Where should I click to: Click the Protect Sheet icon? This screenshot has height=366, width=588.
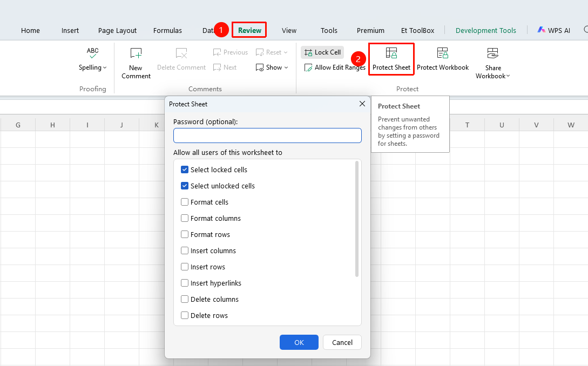click(x=391, y=53)
